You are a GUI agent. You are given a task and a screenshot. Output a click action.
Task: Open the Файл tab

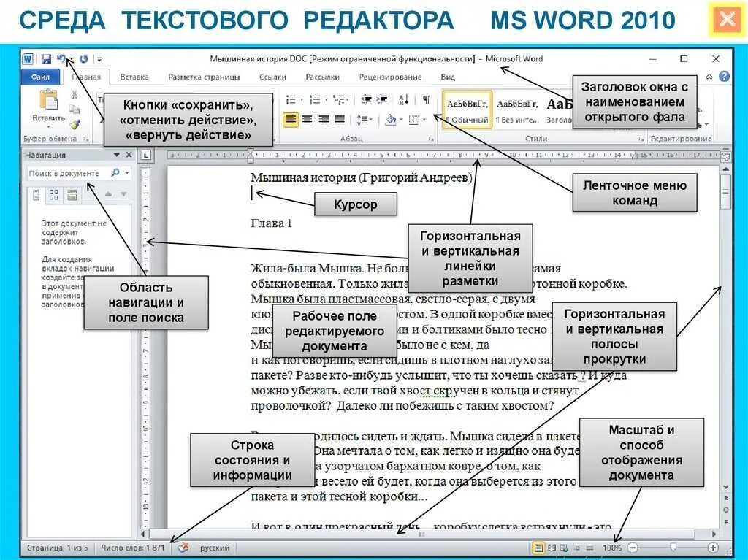(x=41, y=77)
